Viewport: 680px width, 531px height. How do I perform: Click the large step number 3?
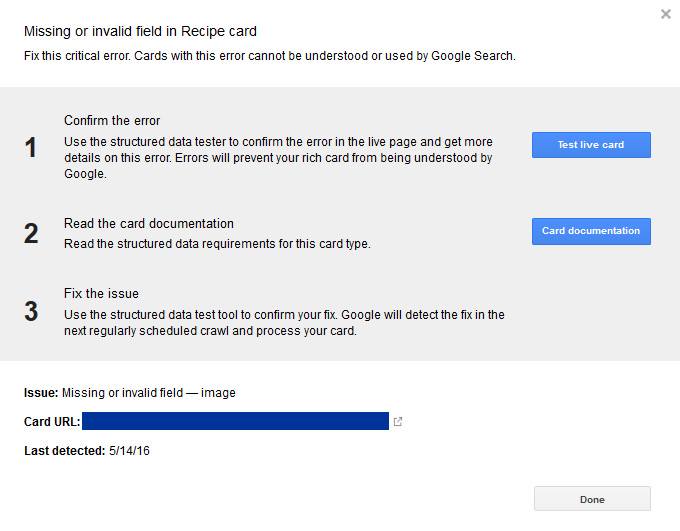(x=31, y=312)
